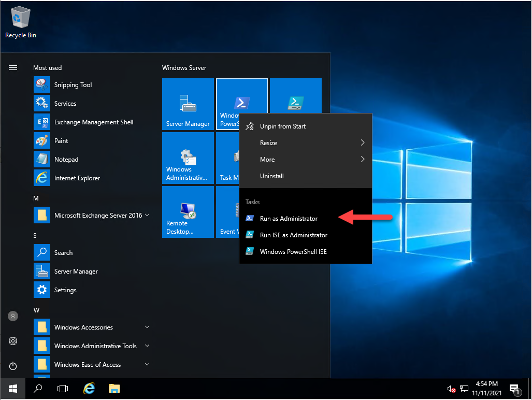Open Settings from the app list
The image size is (532, 400).
point(92,290)
